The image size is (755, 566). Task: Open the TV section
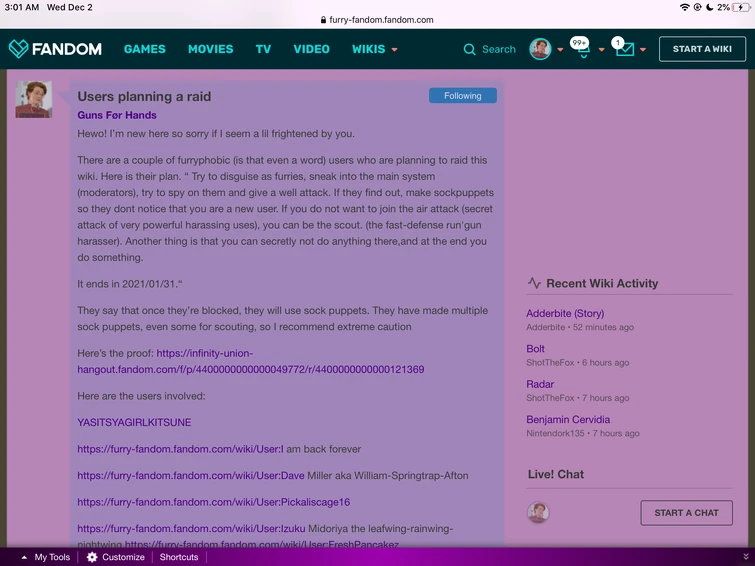263,49
